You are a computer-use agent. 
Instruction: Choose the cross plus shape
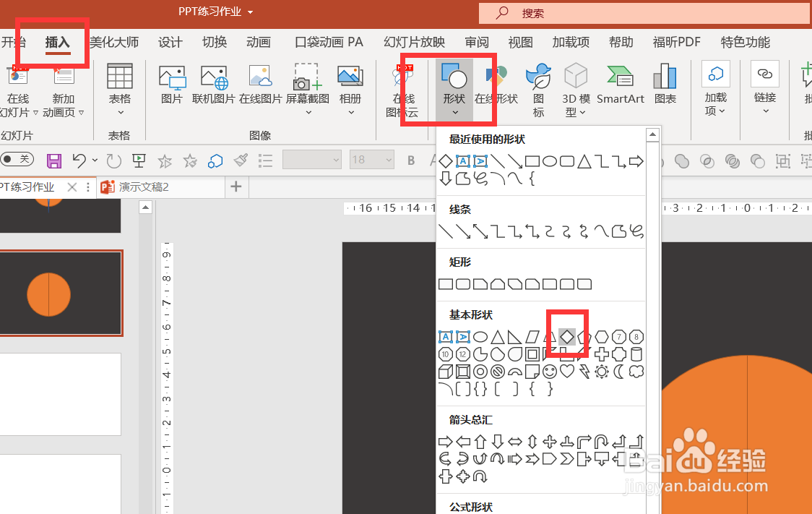(601, 354)
